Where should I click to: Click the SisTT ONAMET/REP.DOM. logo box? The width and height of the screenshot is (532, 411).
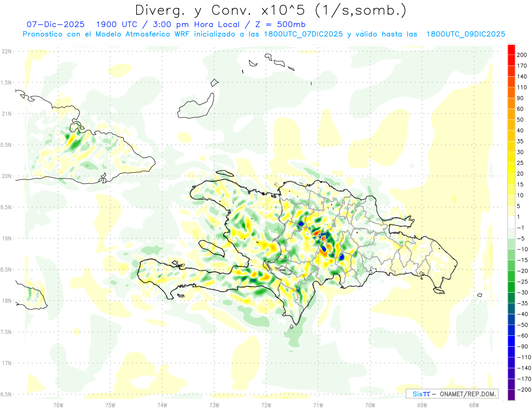[452, 394]
